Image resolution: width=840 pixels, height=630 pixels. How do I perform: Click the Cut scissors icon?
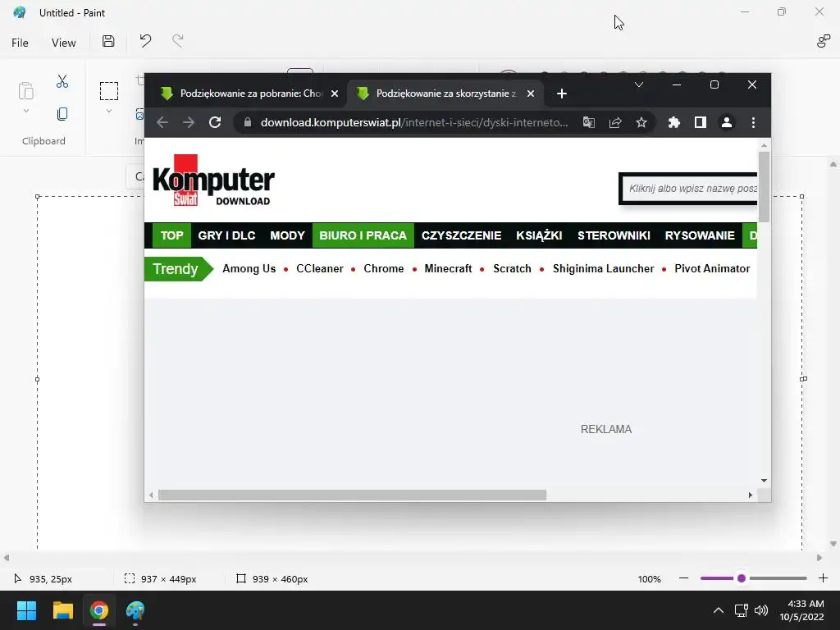tap(62, 81)
